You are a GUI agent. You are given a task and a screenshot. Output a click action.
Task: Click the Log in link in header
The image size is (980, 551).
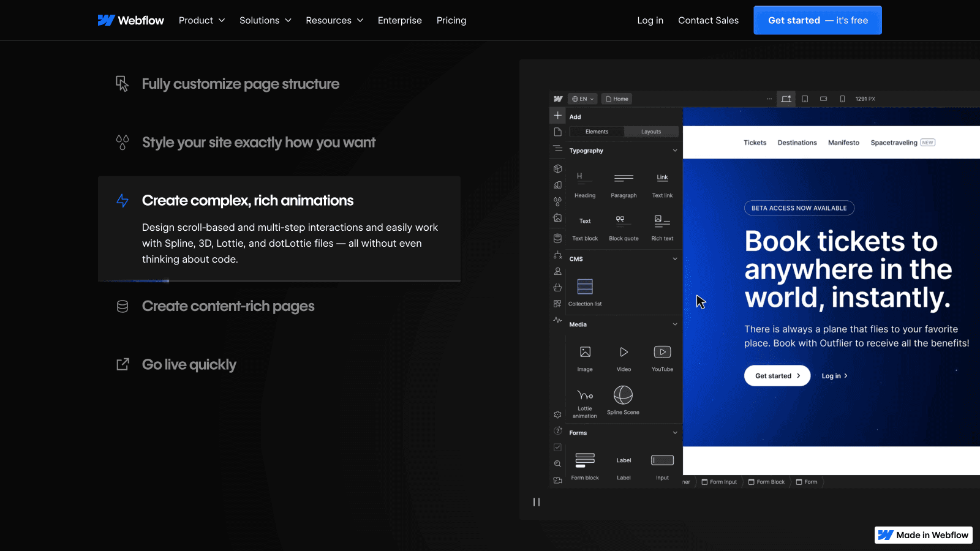coord(650,20)
